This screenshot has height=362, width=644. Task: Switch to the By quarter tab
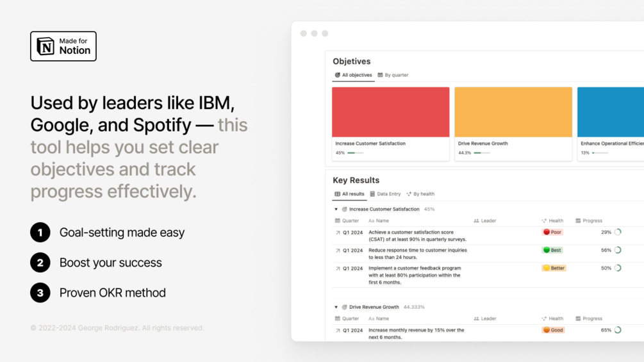point(393,75)
